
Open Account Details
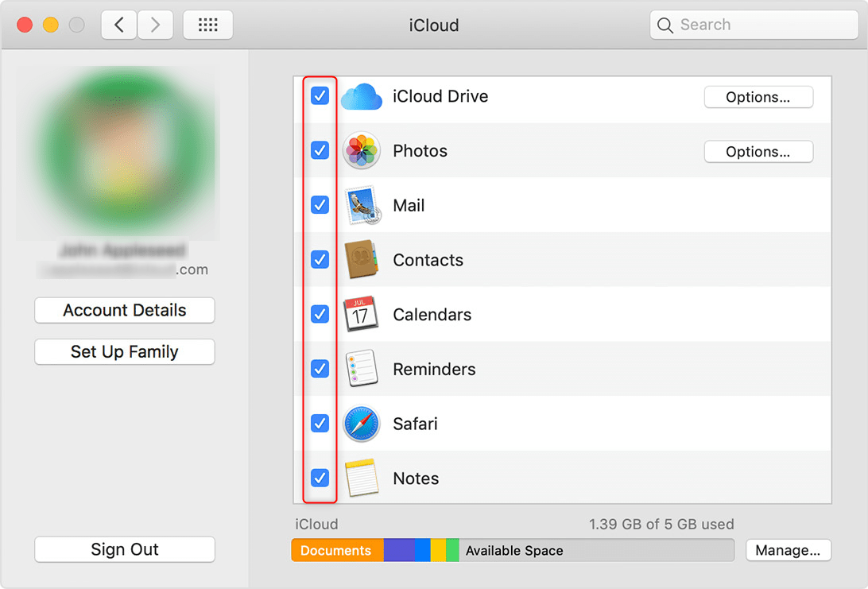pos(125,310)
